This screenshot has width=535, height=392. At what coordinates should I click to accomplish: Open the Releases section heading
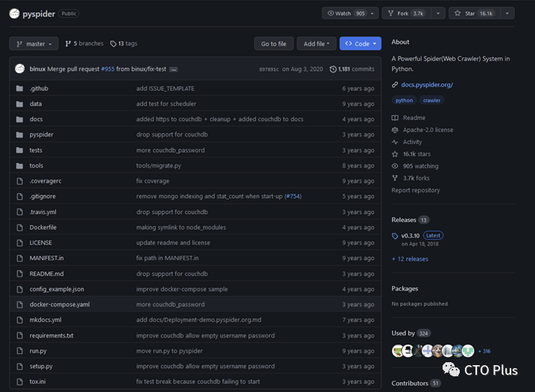click(404, 220)
